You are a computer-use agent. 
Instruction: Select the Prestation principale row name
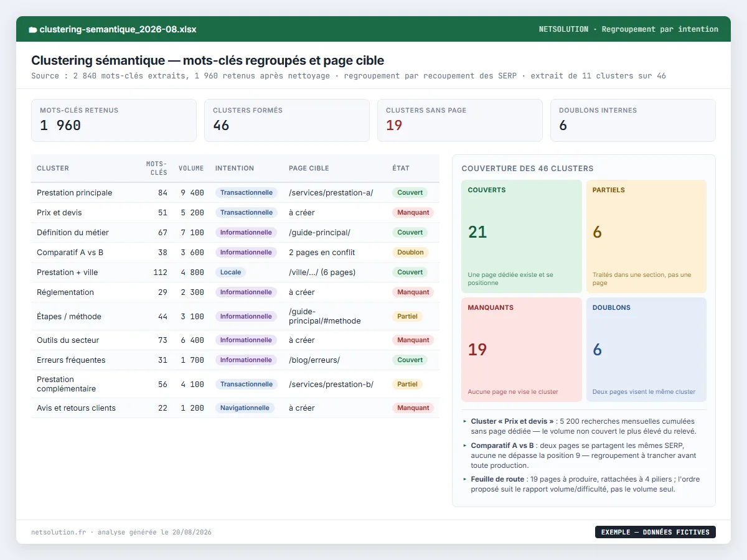[75, 193]
